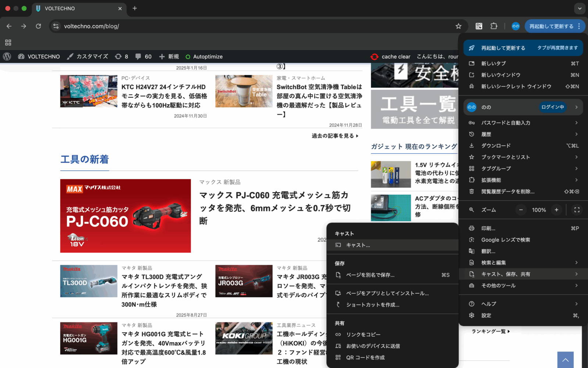The image size is (588, 368).
Task: Open the apps grid in bookmarks bar
Action: coord(8,42)
